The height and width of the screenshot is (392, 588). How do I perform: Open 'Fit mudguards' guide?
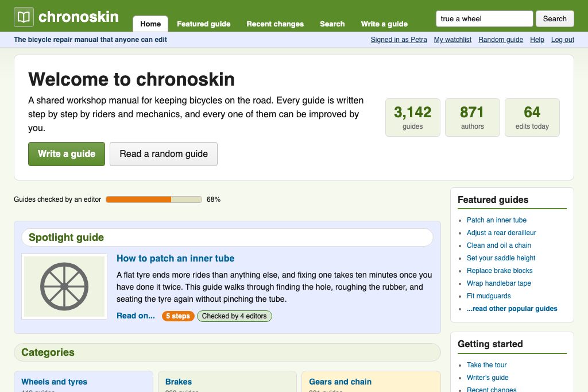point(489,296)
